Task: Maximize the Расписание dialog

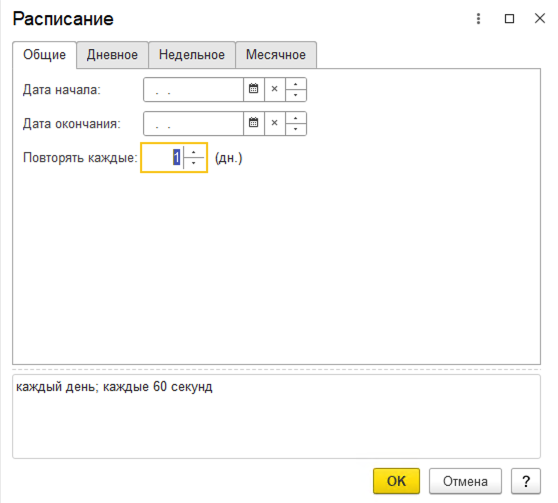Action: (510, 19)
